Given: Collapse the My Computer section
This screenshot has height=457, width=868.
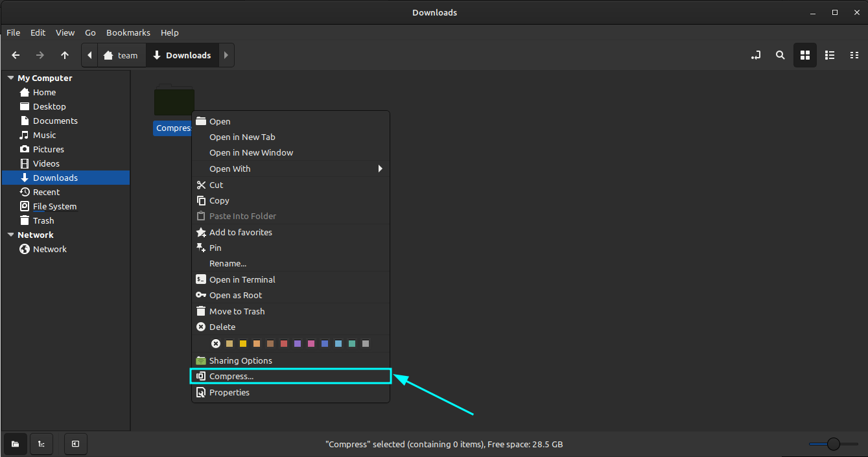Looking at the screenshot, I should click(x=10, y=77).
